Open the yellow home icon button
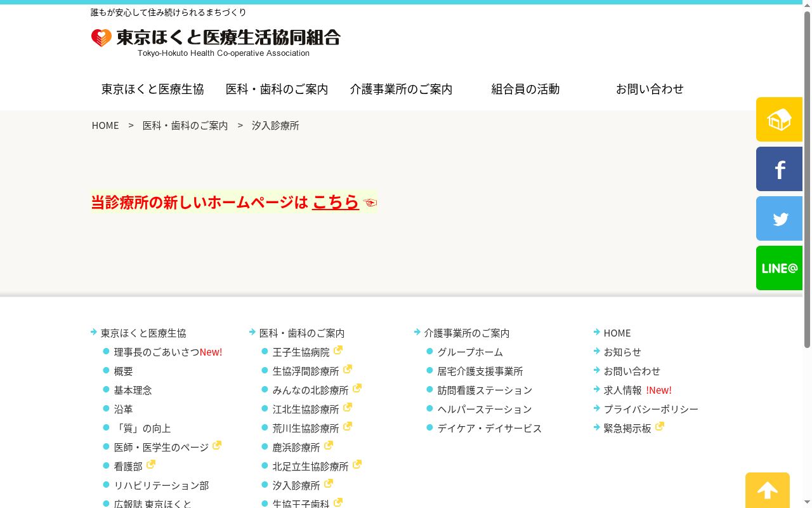This screenshot has height=508, width=812. tap(779, 119)
